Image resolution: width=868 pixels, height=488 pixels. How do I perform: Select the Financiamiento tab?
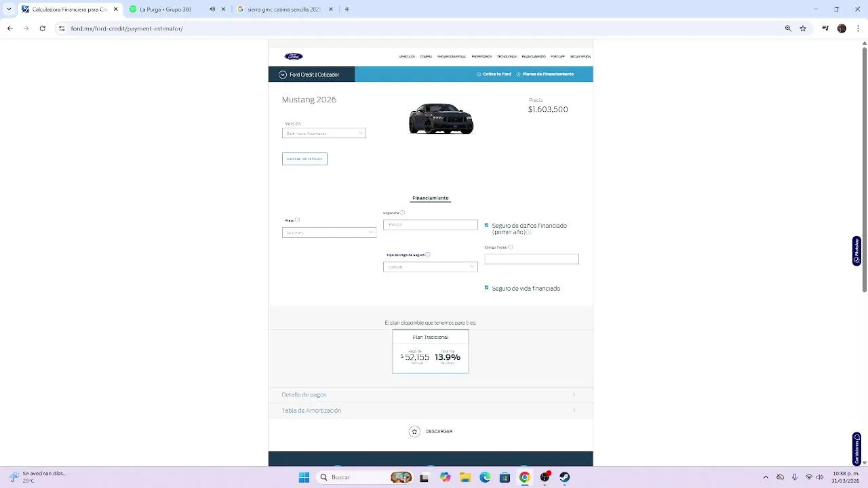pos(431,199)
